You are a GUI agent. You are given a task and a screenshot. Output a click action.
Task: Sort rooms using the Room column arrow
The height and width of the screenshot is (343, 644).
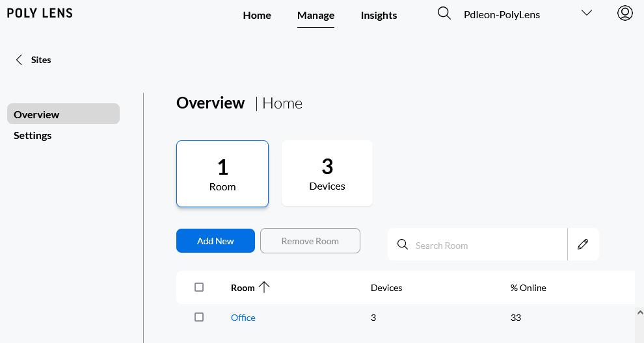264,287
